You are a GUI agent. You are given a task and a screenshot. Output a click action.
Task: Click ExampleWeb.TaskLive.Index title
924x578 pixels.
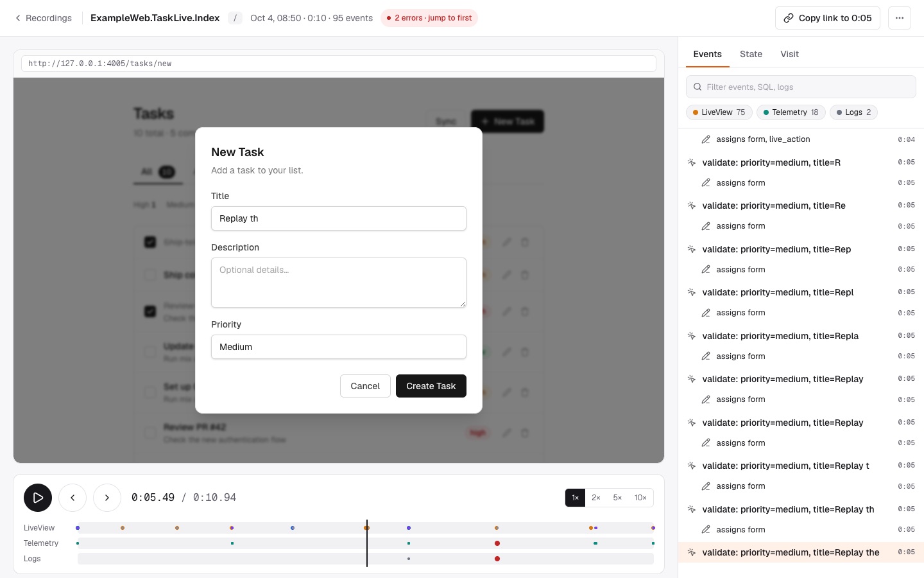coord(155,18)
